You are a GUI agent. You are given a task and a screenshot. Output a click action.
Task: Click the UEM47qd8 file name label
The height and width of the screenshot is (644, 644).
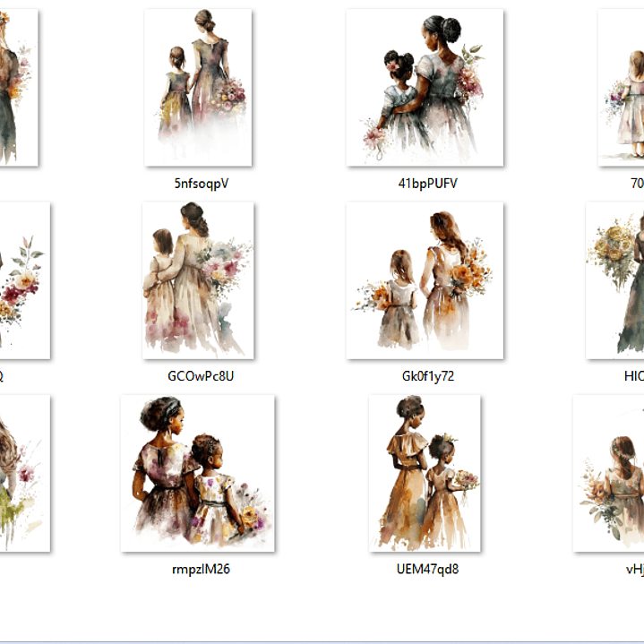(x=426, y=569)
